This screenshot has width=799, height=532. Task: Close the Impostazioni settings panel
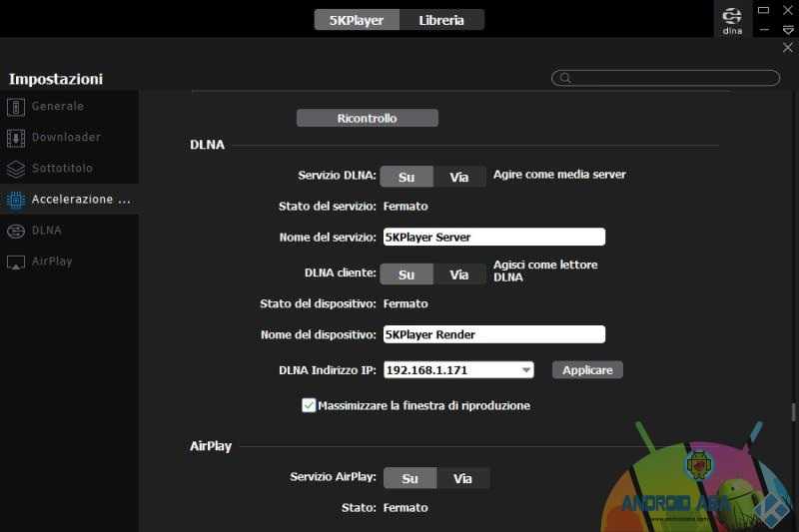click(788, 47)
